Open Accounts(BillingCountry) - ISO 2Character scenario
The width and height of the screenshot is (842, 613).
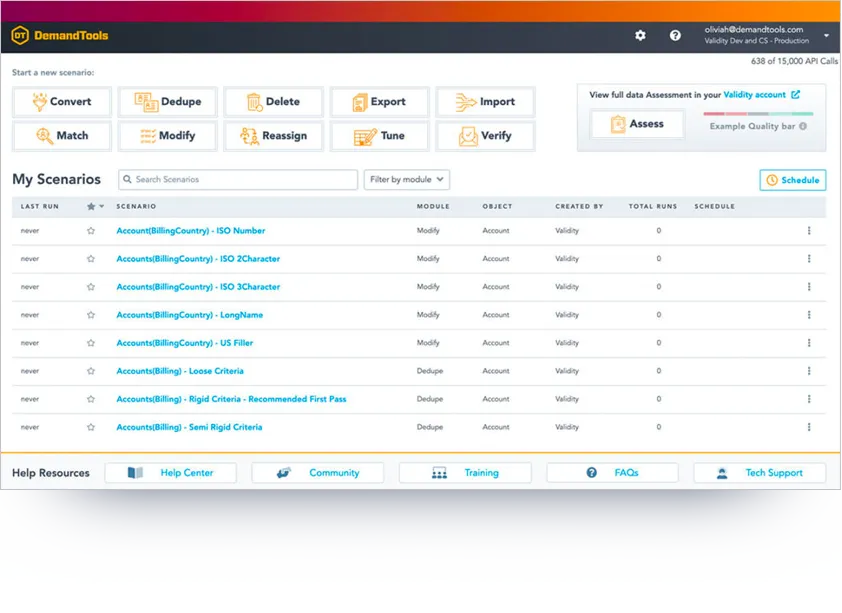click(198, 259)
